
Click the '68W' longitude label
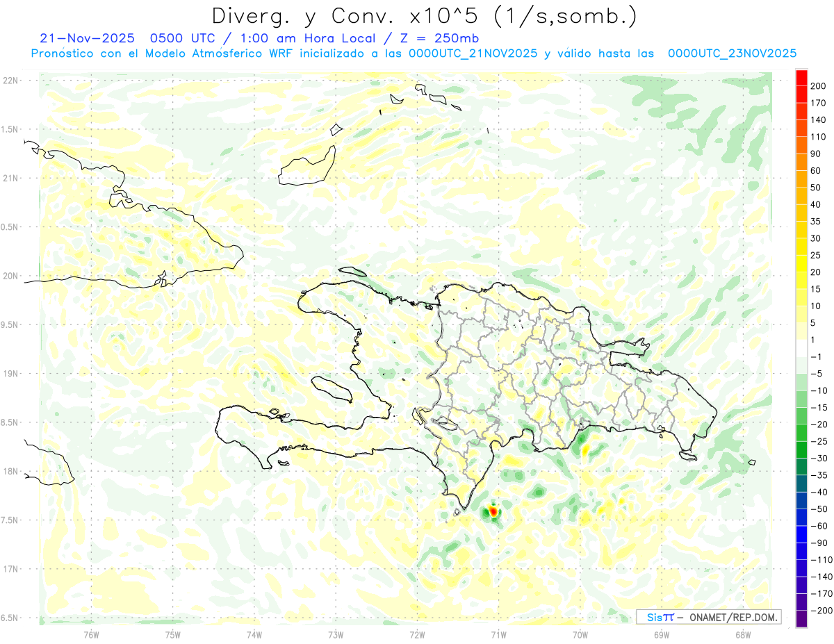pyautogui.click(x=743, y=634)
